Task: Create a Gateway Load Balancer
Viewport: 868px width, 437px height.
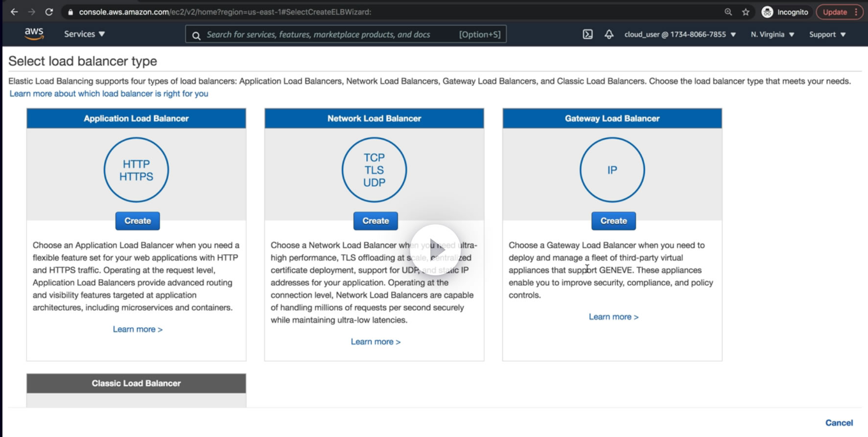Action: click(x=613, y=221)
